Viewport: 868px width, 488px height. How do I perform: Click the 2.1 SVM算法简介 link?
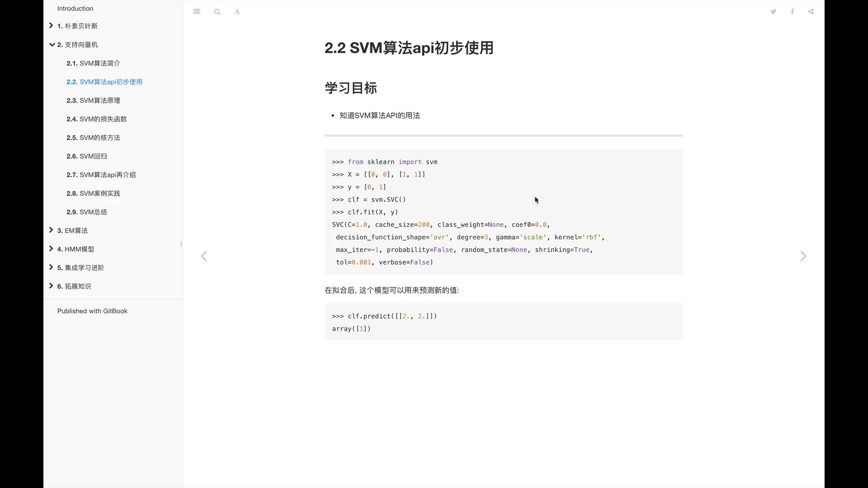click(x=94, y=63)
